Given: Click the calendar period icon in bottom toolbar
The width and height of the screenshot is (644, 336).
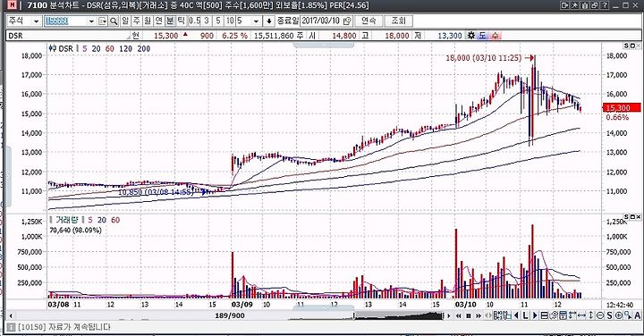Looking at the screenshot, I should 563,316.
